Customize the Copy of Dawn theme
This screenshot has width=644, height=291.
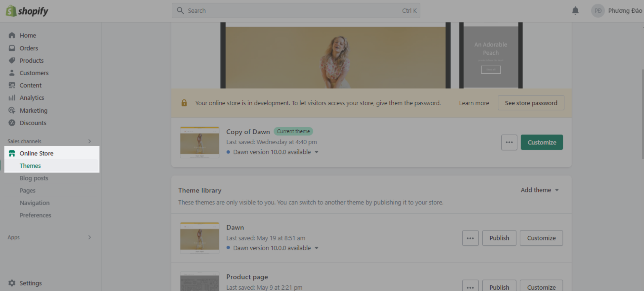542,142
